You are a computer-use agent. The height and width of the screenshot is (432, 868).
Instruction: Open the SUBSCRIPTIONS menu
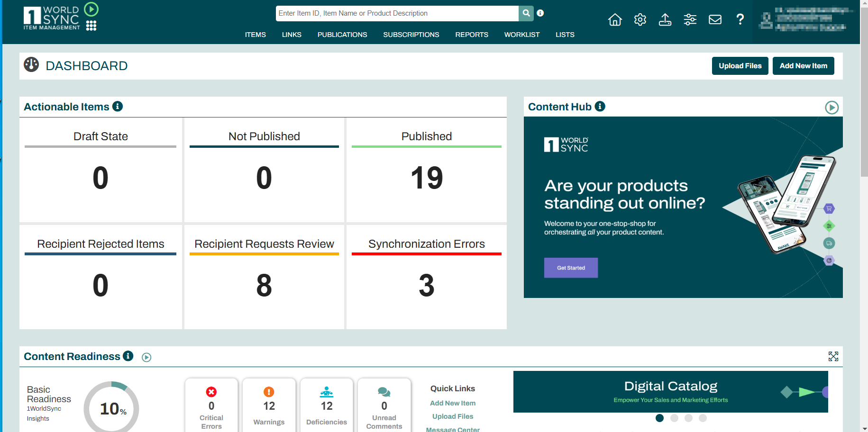411,34
